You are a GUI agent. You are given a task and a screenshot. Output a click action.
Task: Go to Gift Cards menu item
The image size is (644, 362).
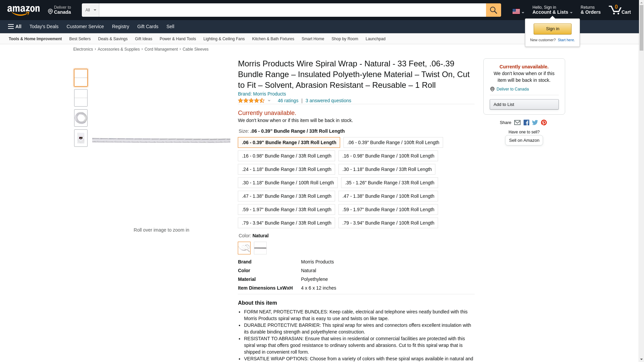click(148, 26)
